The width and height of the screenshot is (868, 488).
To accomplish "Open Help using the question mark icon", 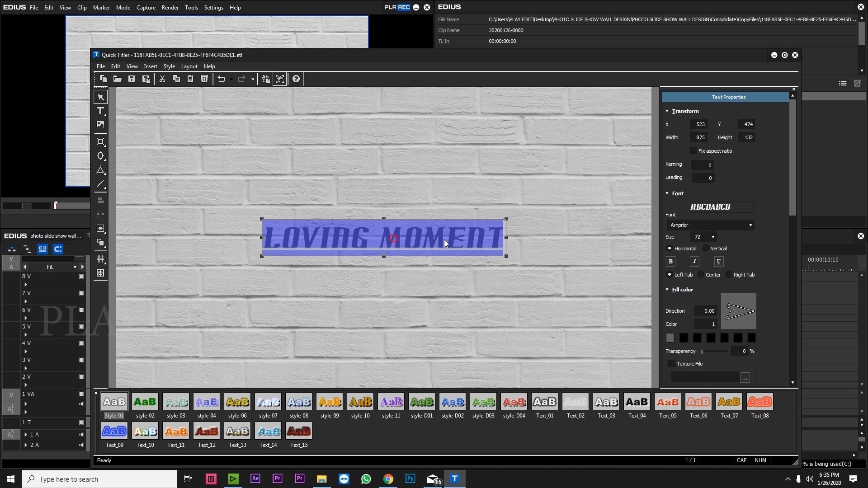I will click(x=296, y=79).
